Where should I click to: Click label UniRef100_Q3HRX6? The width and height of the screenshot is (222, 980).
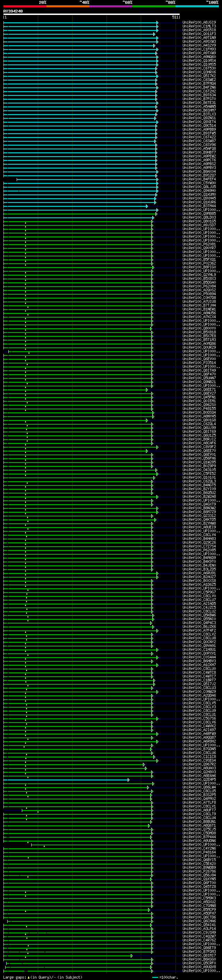tap(199, 72)
